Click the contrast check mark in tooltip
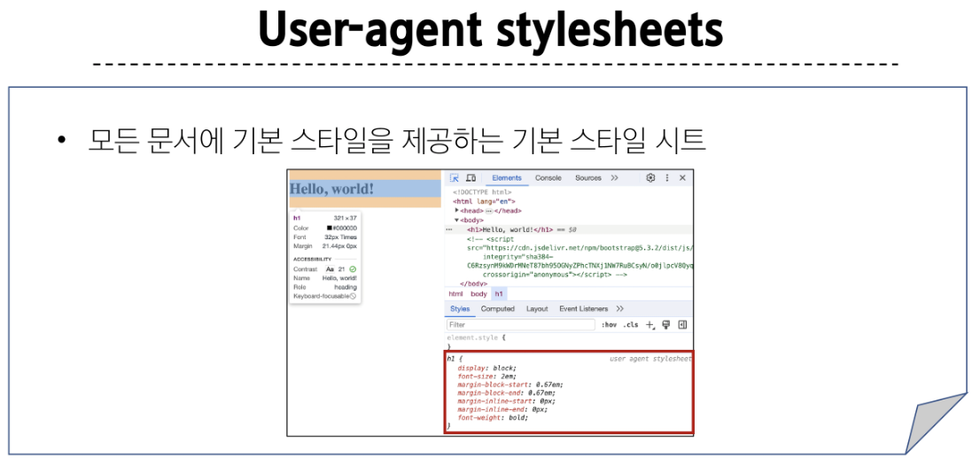The height and width of the screenshot is (466, 980). tap(353, 269)
